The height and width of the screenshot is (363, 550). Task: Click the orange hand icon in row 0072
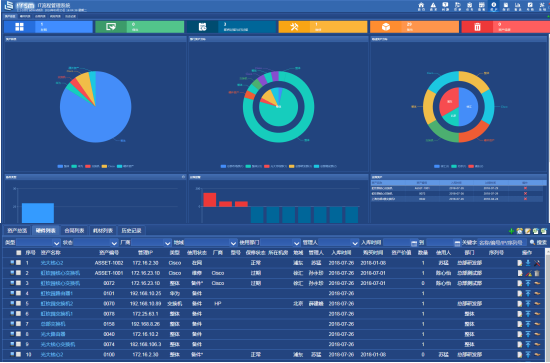[x=537, y=283]
